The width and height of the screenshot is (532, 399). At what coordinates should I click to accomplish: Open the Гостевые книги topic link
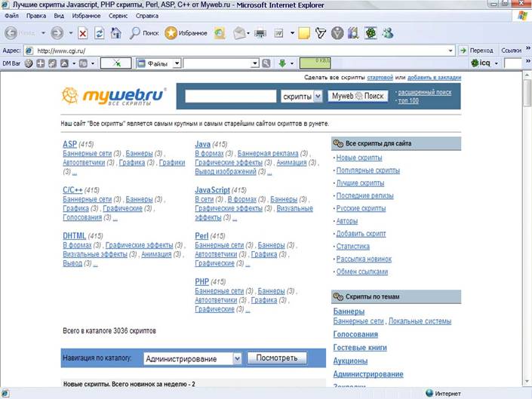coord(360,348)
